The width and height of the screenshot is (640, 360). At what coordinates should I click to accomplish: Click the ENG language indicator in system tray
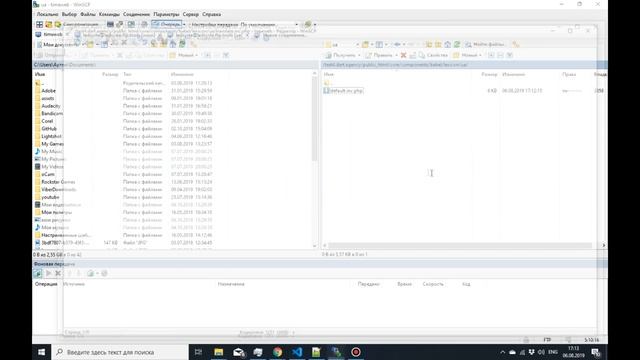pos(553,352)
